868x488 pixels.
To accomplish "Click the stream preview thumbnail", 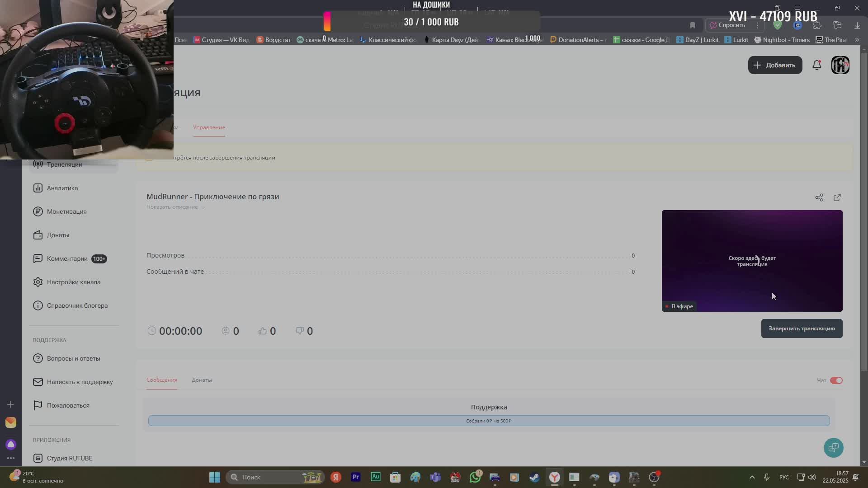I will pos(751,261).
